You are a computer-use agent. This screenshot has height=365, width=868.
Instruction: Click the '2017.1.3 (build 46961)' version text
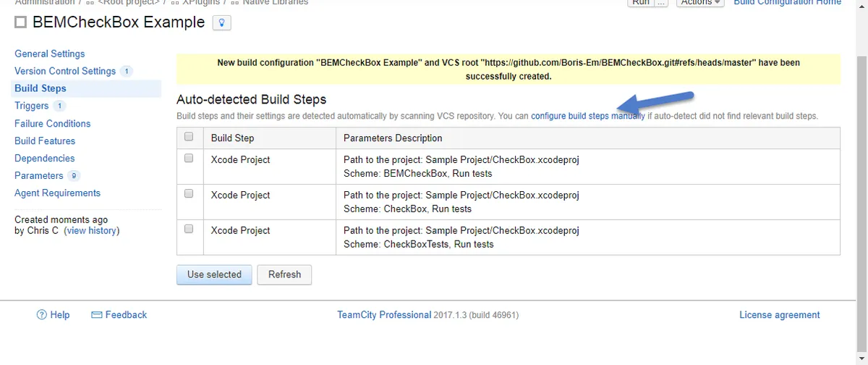(476, 315)
